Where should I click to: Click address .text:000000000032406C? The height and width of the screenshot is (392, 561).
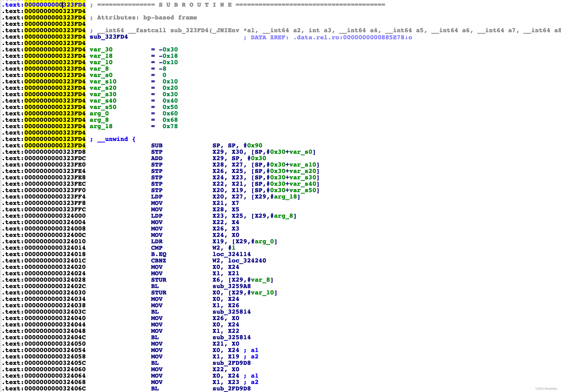[44, 388]
